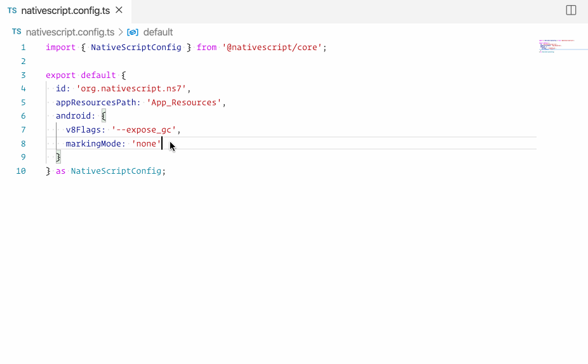Click the symbol icon beside the default breadcrumb

133,32
